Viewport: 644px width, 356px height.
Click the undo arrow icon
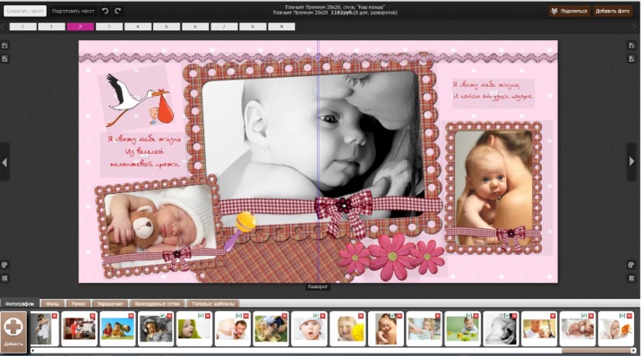point(105,11)
